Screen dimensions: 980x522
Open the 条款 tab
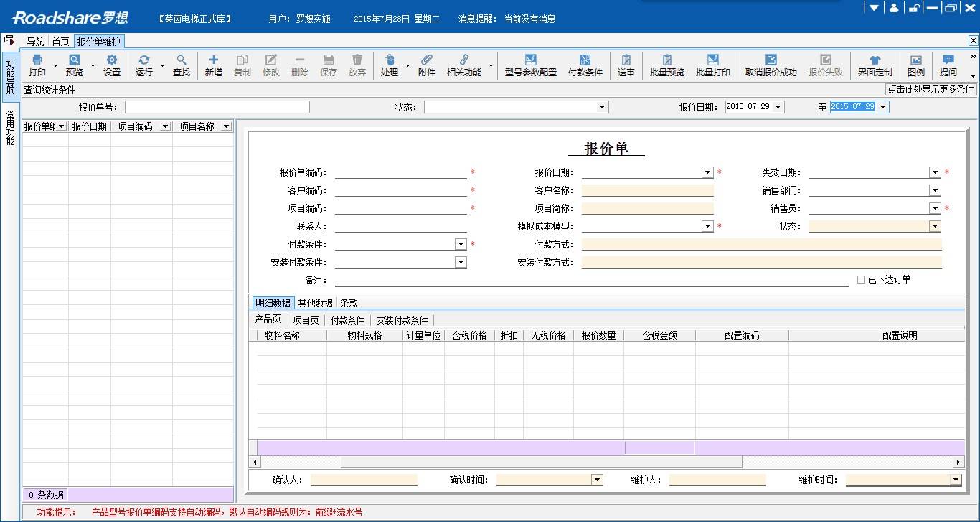tap(349, 302)
